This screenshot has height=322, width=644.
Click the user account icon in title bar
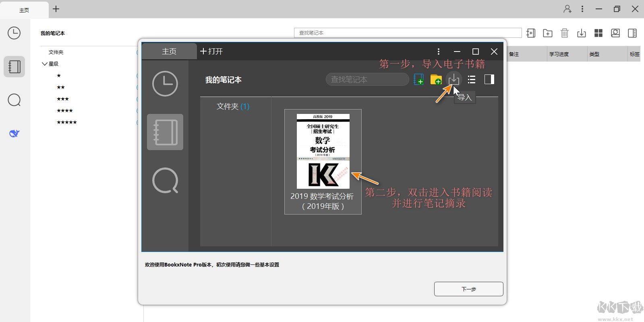(x=567, y=9)
